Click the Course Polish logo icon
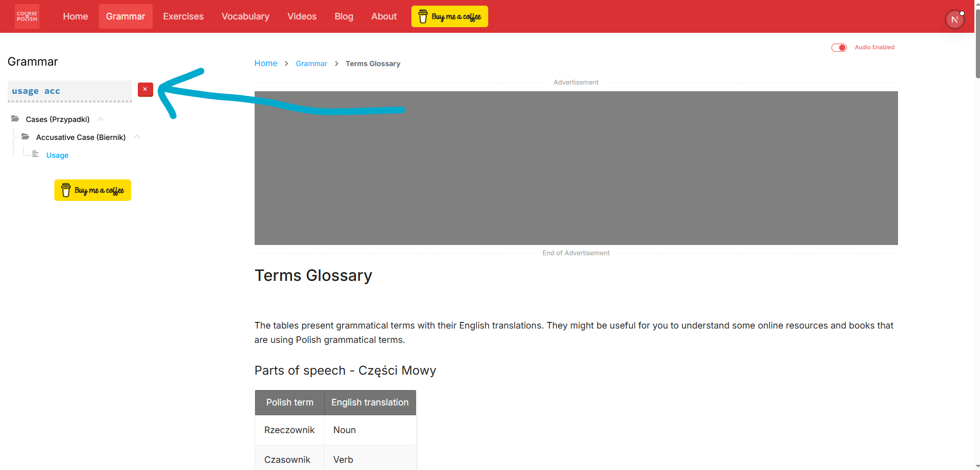 coord(27,16)
